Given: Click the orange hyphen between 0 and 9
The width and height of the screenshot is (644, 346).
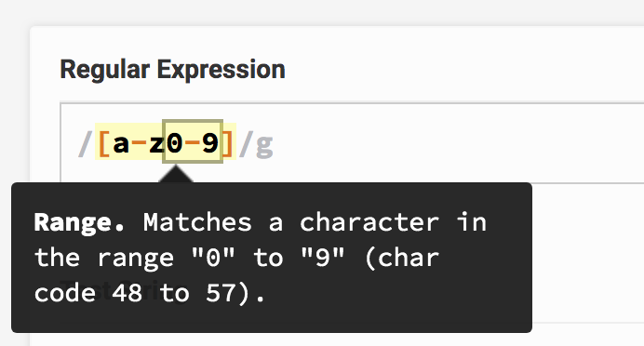Looking at the screenshot, I should (192, 143).
